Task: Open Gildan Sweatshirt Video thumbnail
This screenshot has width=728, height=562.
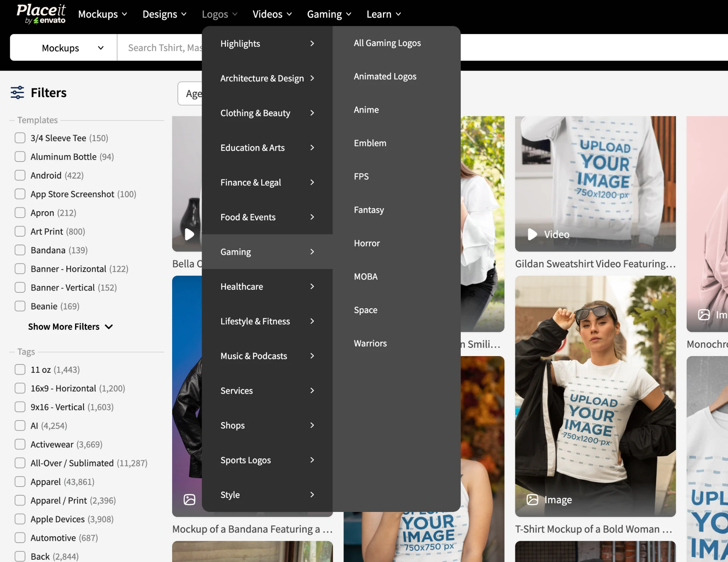Action: pos(595,184)
